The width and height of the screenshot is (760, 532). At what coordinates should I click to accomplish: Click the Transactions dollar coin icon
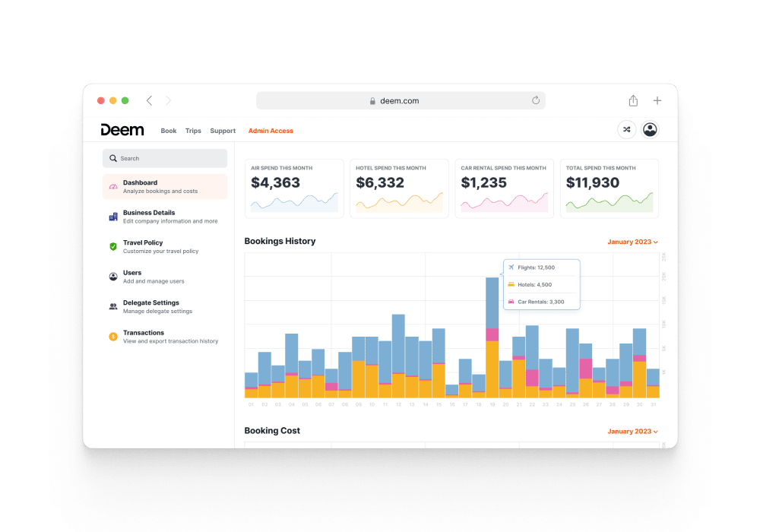coord(113,337)
